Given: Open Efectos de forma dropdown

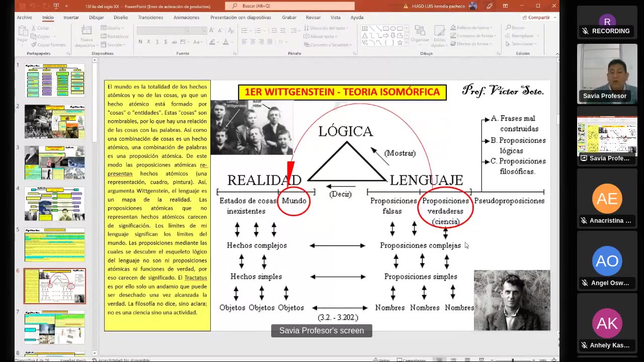Looking at the screenshot, I should click(471, 44).
